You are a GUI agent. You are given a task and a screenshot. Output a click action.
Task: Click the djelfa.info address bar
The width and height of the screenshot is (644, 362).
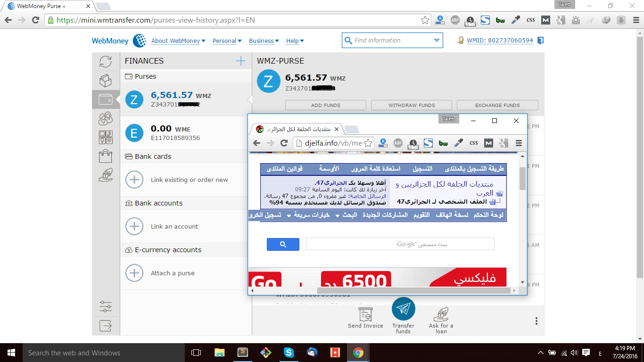click(x=334, y=143)
